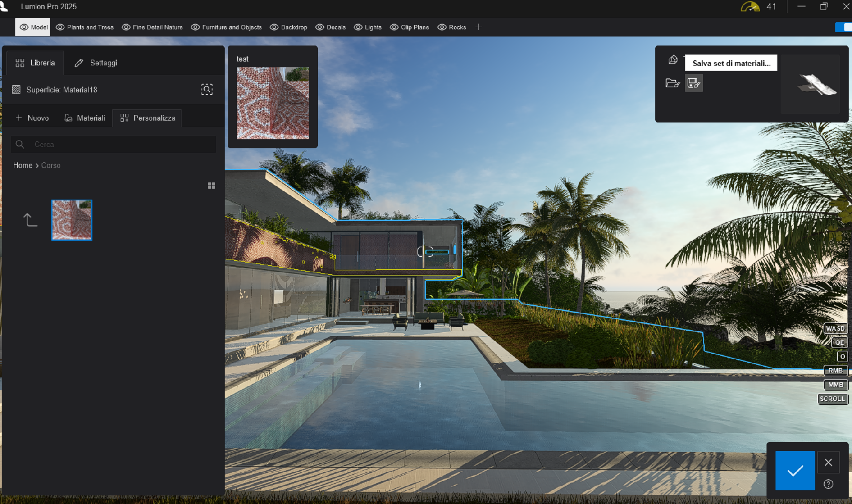This screenshot has width=852, height=504.
Task: Click the QE navigation hint key
Action: coord(839,342)
